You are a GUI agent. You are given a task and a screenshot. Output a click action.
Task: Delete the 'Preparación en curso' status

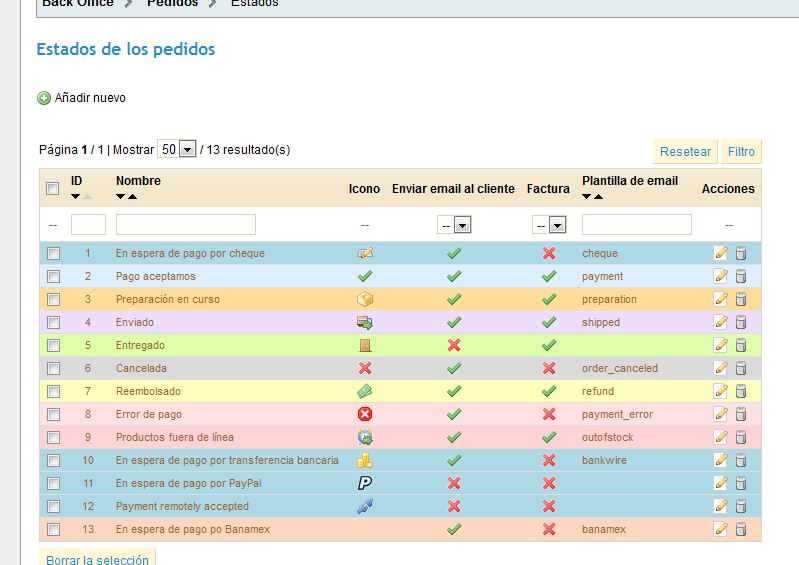click(x=741, y=299)
